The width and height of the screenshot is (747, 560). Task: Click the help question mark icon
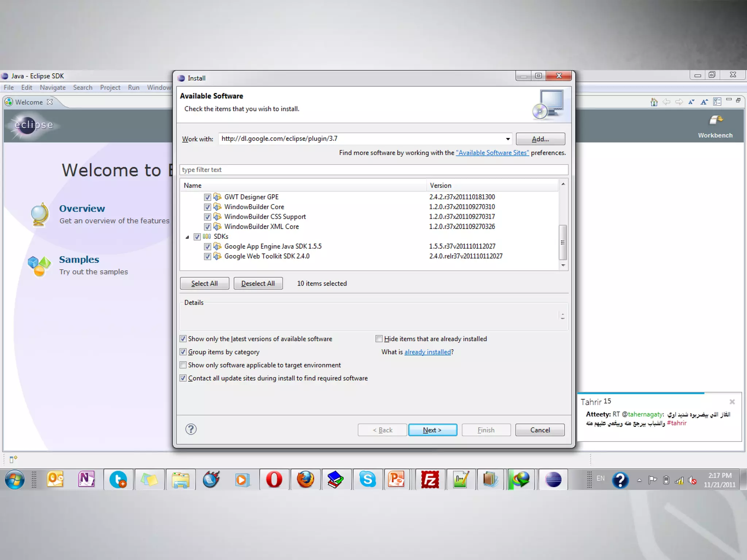tap(191, 429)
